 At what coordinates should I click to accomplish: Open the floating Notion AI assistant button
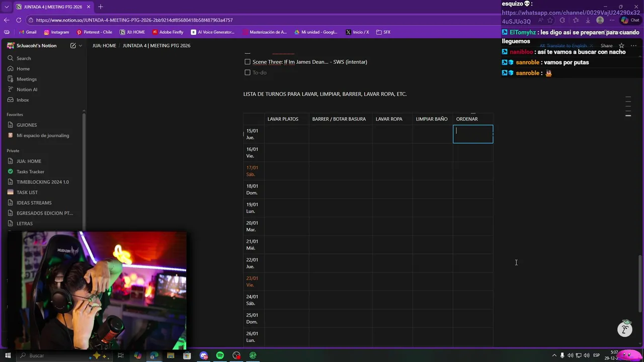(625, 329)
